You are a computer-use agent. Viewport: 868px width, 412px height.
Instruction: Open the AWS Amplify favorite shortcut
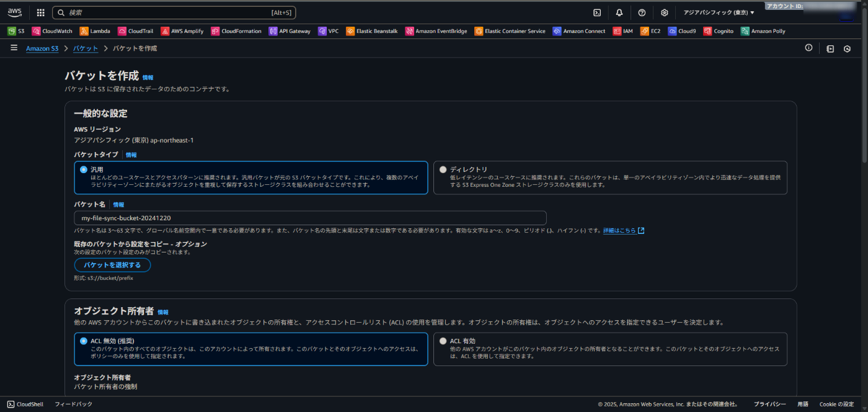click(182, 31)
